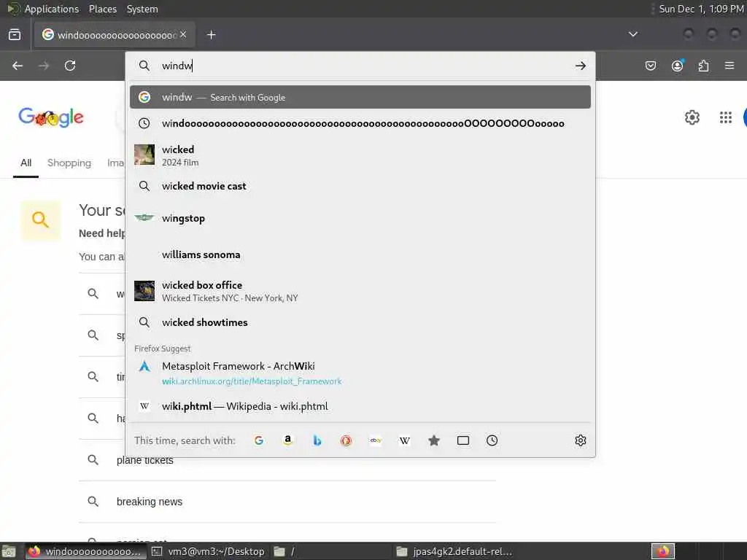Search this time with DuckDuckGo icon

[x=347, y=440]
